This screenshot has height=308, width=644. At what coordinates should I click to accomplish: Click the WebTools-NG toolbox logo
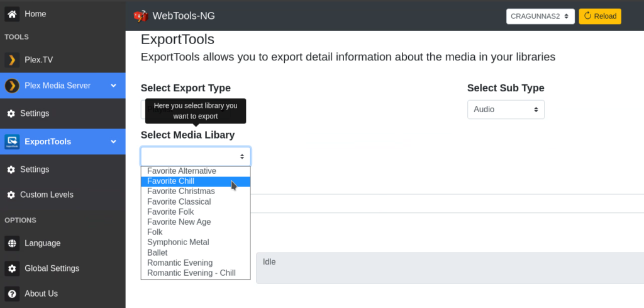140,16
